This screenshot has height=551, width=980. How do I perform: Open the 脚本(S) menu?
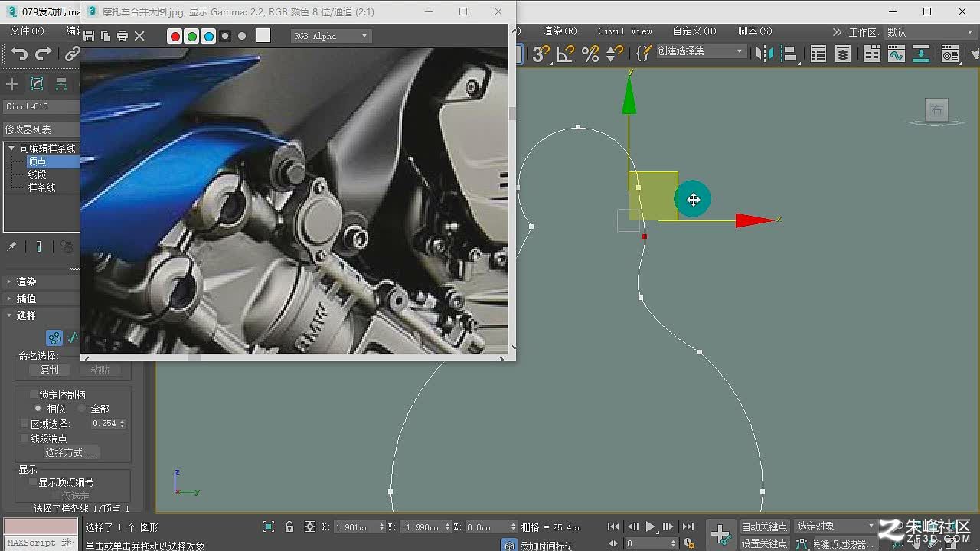pyautogui.click(x=755, y=31)
